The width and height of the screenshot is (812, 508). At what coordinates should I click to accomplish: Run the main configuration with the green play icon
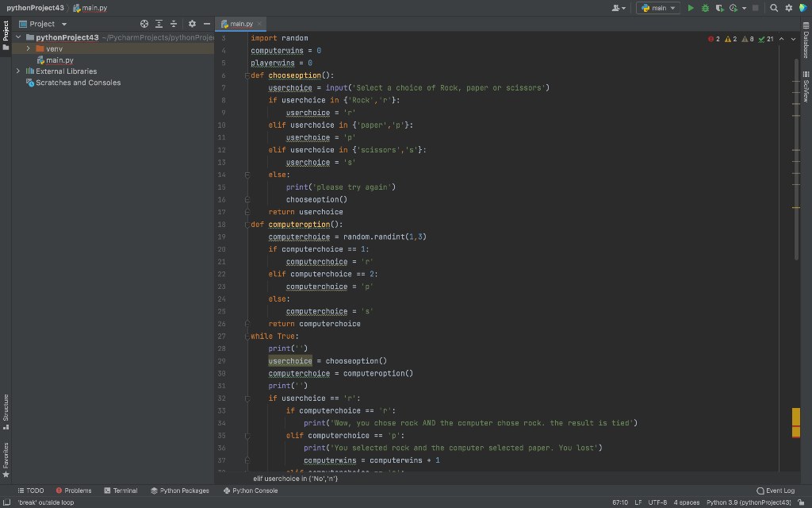pyautogui.click(x=690, y=7)
